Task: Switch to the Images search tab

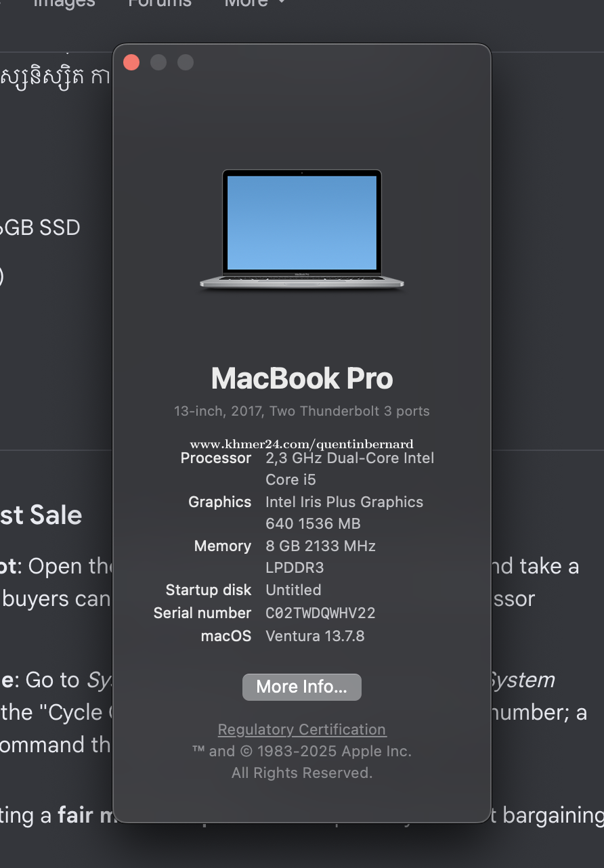Action: pos(64,3)
